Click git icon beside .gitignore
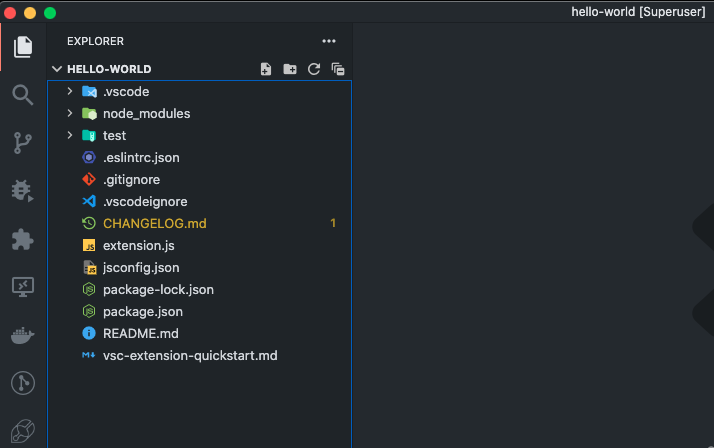This screenshot has width=714, height=448. (x=89, y=179)
